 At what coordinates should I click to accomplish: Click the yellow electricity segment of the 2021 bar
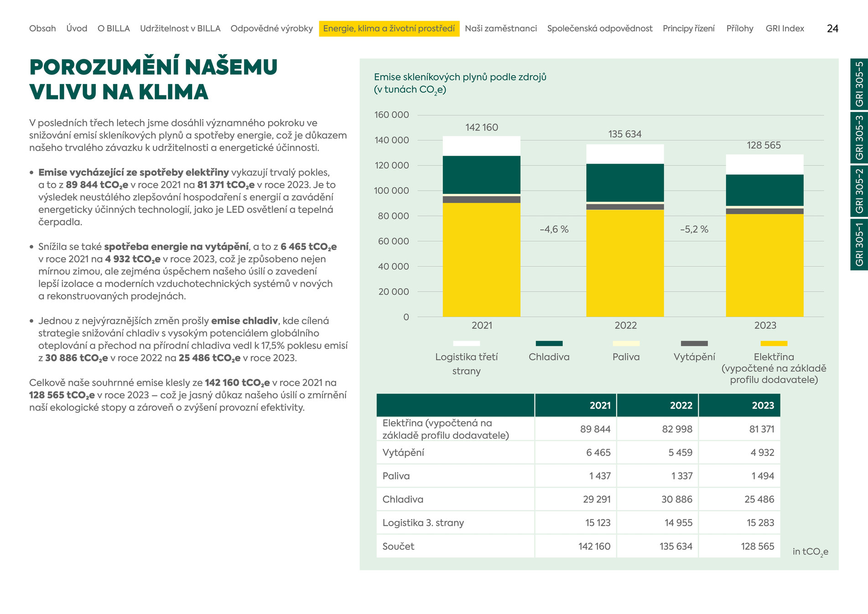coord(482,260)
